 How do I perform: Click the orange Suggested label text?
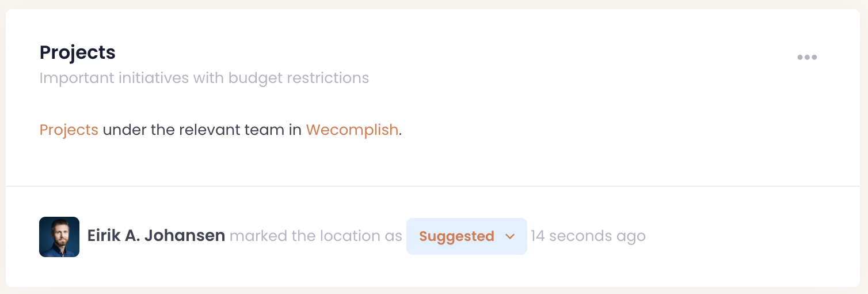pyautogui.click(x=456, y=236)
